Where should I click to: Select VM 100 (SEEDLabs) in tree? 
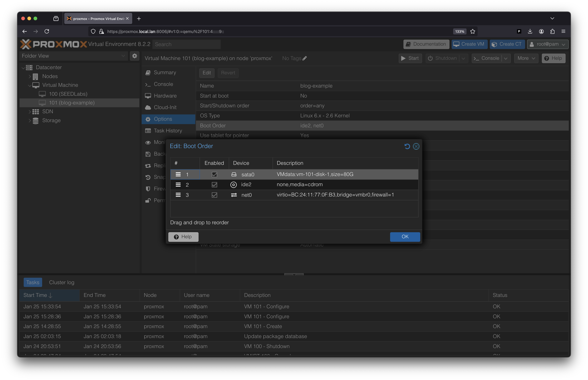[x=68, y=94]
